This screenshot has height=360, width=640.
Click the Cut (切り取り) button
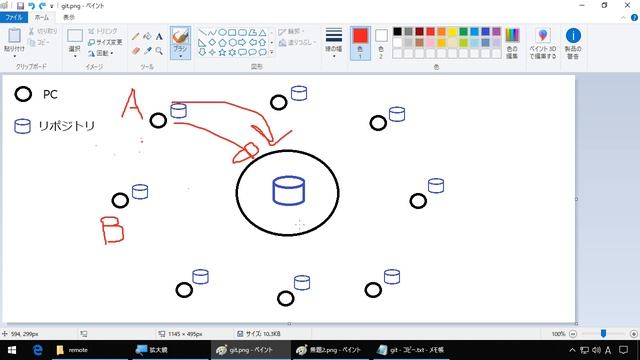pos(43,31)
